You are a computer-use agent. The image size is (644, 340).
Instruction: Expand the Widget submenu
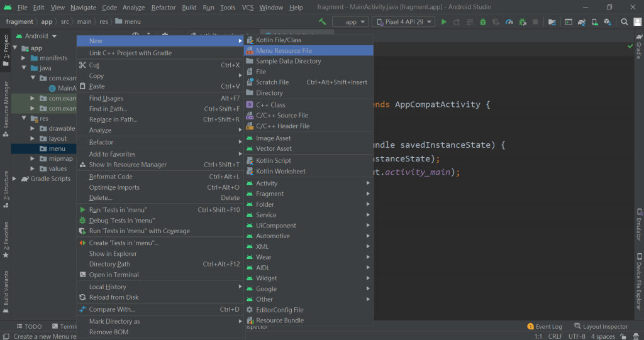[x=308, y=278]
